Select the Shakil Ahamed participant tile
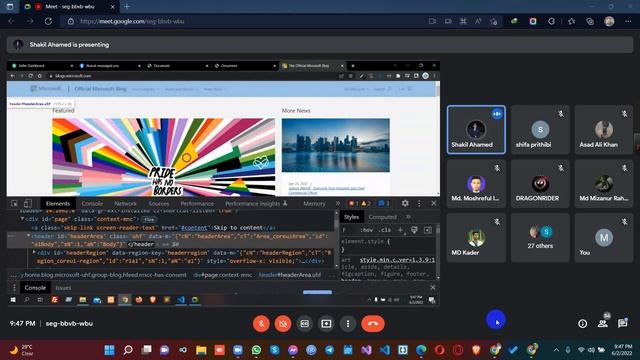Image resolution: width=640 pixels, height=360 pixels. (x=476, y=130)
